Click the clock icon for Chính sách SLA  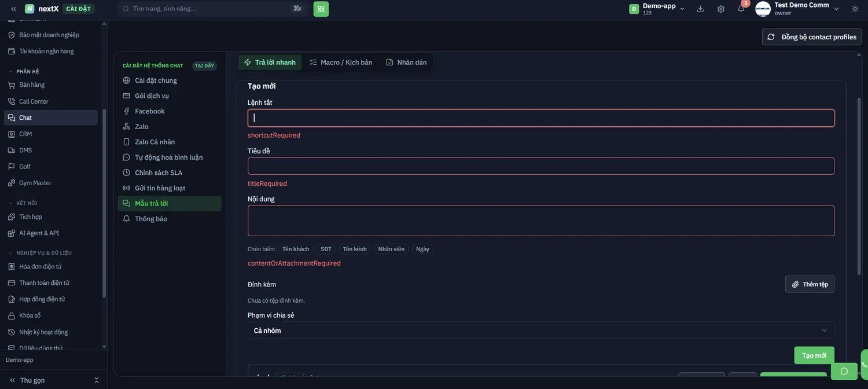tap(126, 173)
